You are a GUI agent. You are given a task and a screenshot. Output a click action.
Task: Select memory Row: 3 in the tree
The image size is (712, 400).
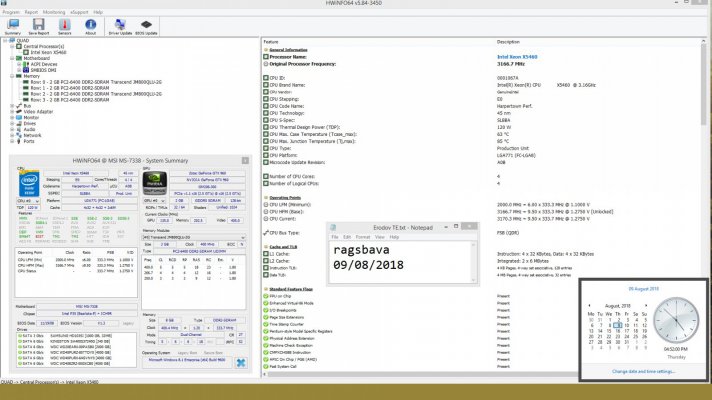tap(69, 100)
